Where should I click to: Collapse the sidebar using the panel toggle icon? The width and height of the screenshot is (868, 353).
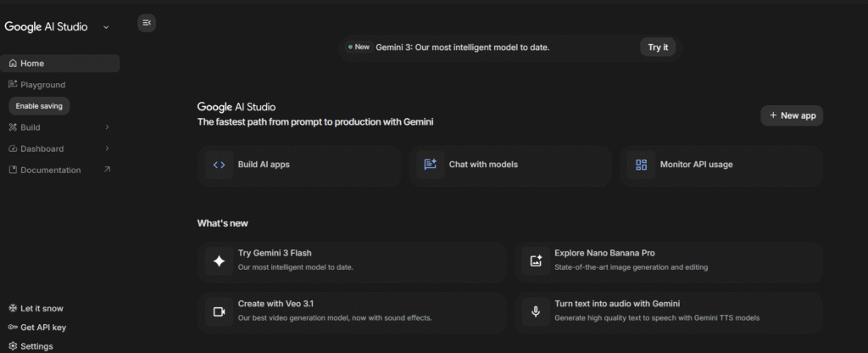(x=147, y=23)
